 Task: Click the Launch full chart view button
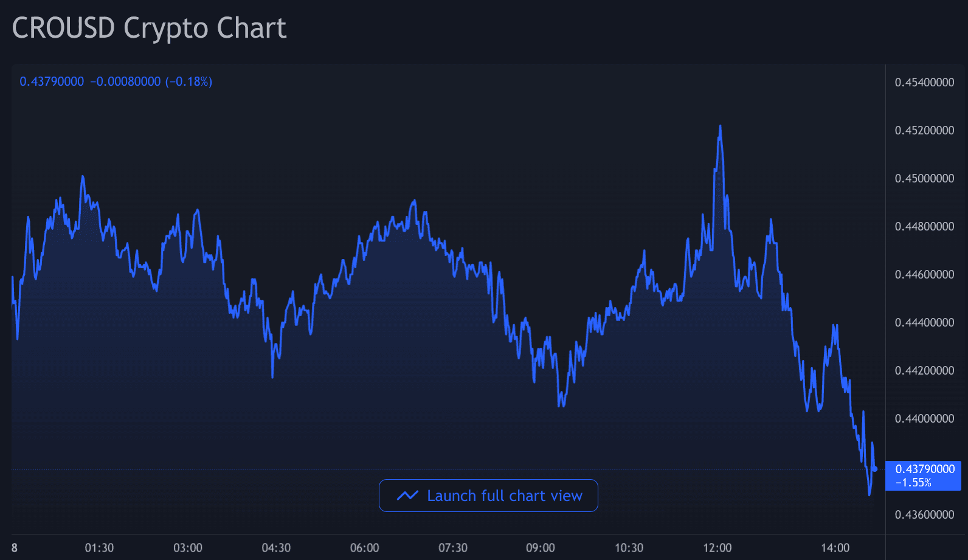click(488, 496)
